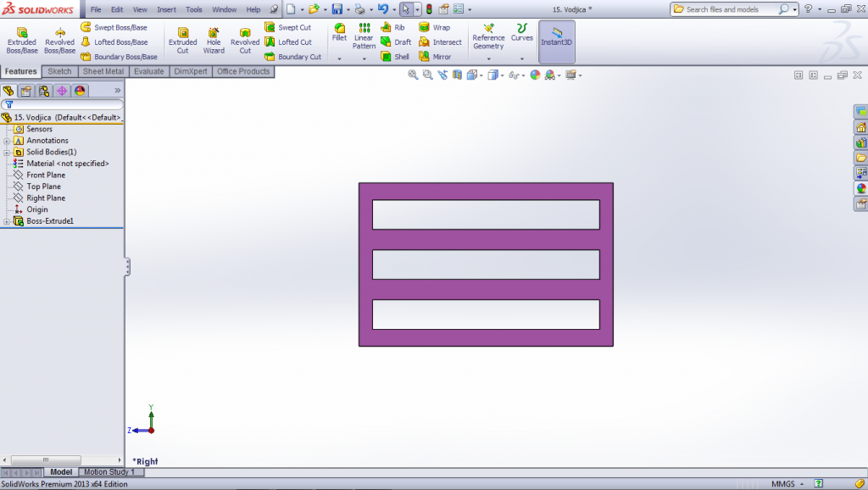Open the Curves dropdown arrow
The height and width of the screenshot is (490, 868).
point(522,58)
